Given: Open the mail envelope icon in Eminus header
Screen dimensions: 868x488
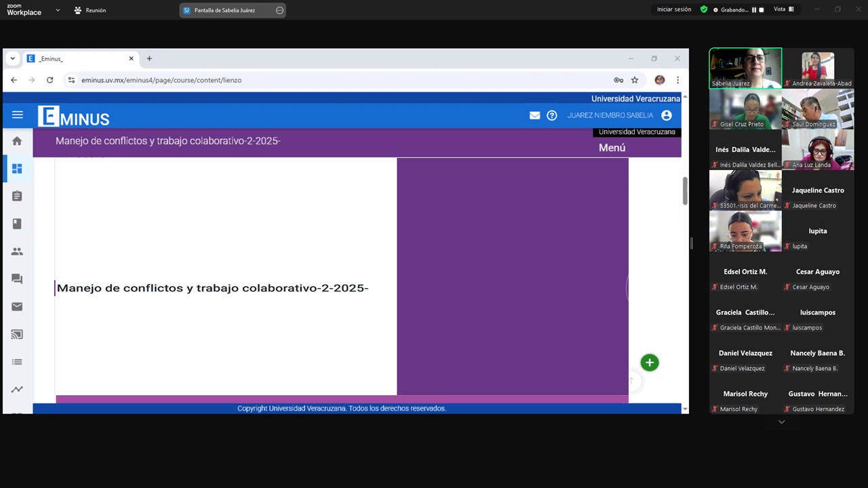Looking at the screenshot, I should tap(534, 115).
